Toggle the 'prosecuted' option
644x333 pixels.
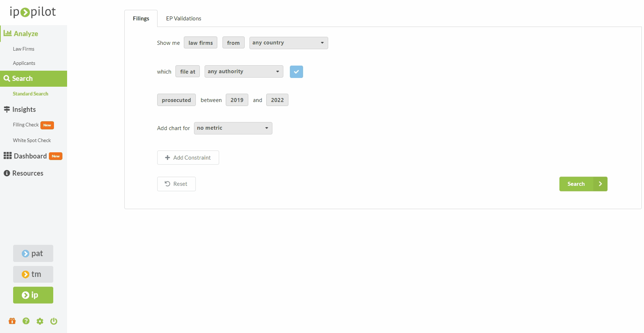tap(176, 100)
